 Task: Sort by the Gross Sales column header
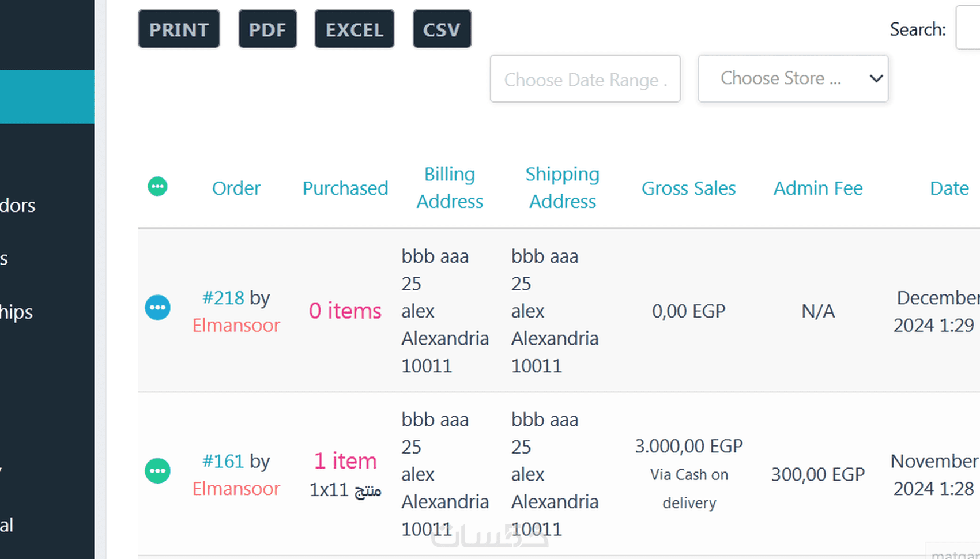(x=688, y=188)
